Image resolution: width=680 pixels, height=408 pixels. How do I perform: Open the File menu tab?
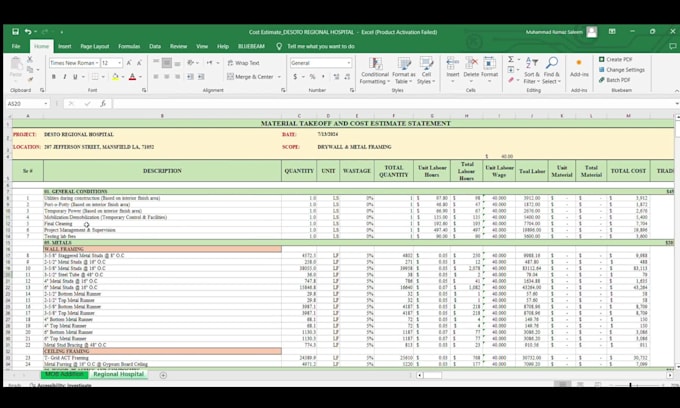point(16,46)
